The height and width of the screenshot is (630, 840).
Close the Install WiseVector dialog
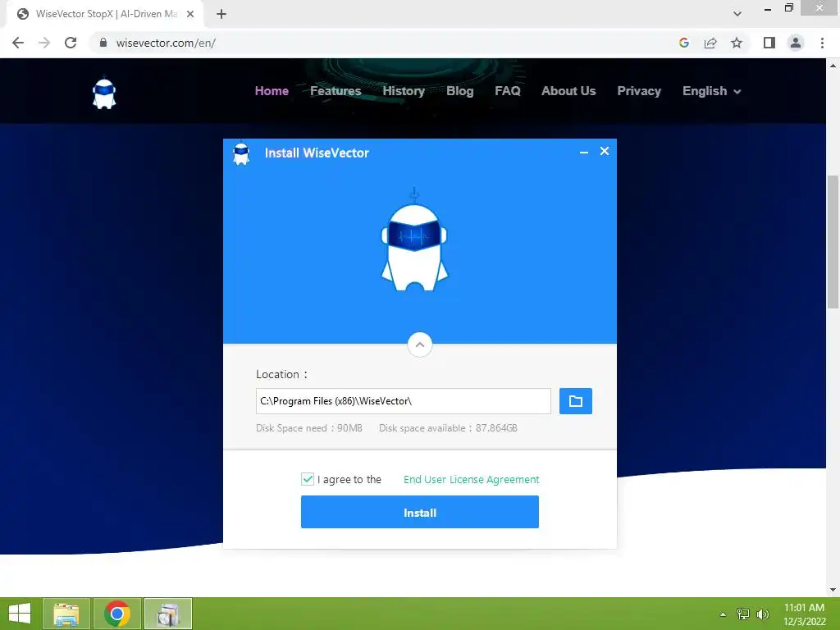click(x=605, y=152)
